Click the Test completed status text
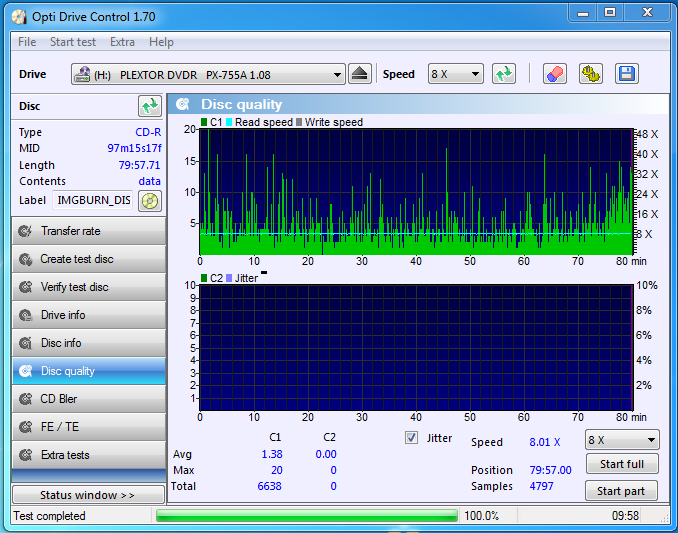 (49, 516)
